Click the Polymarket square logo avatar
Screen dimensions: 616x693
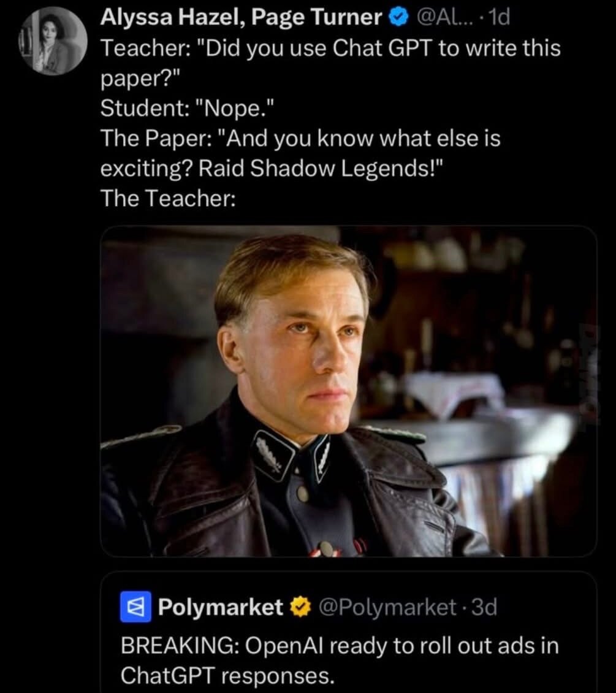[135, 608]
